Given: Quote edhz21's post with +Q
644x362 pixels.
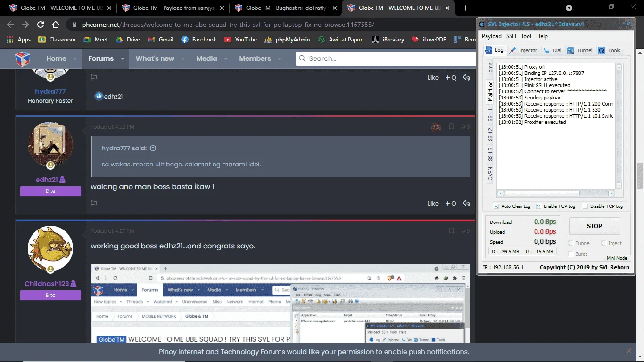Looking at the screenshot, I should click(451, 204).
